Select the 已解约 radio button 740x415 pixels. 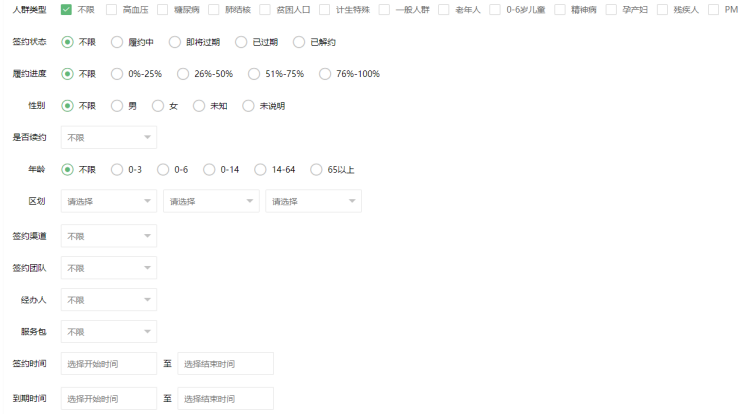[299, 42]
